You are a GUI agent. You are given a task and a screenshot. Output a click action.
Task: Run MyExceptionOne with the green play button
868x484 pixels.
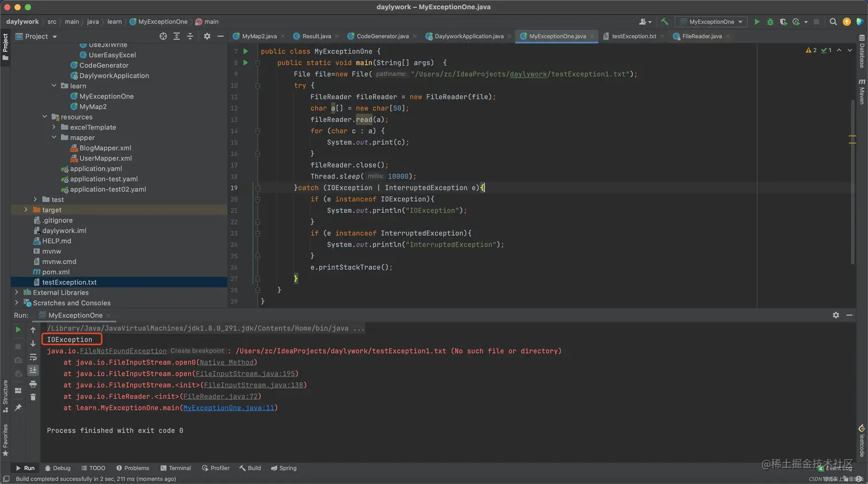tap(757, 22)
